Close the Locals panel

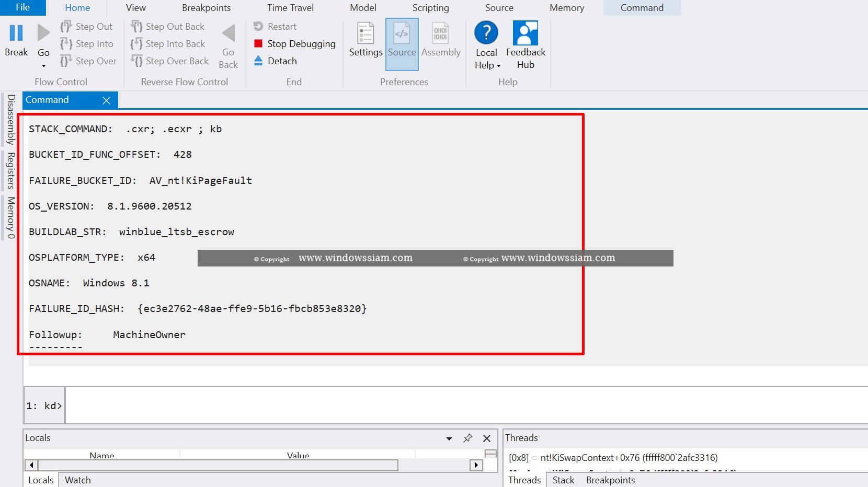pyautogui.click(x=487, y=438)
